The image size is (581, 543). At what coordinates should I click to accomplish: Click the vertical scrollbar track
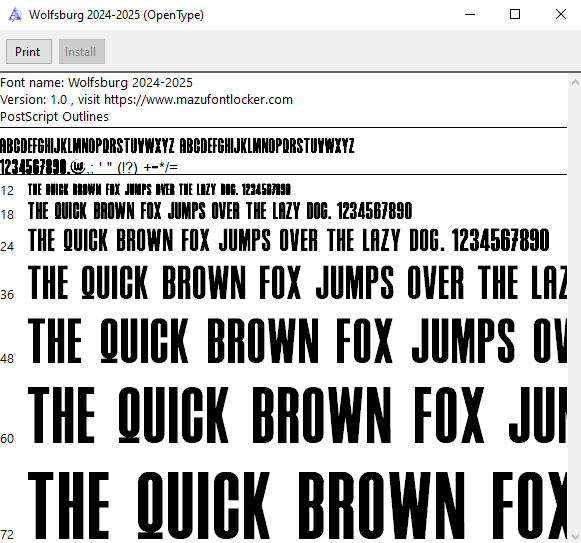pos(575,309)
